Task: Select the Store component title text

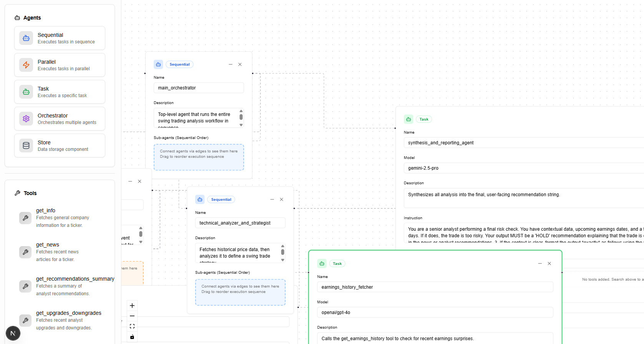Action: pyautogui.click(x=44, y=142)
